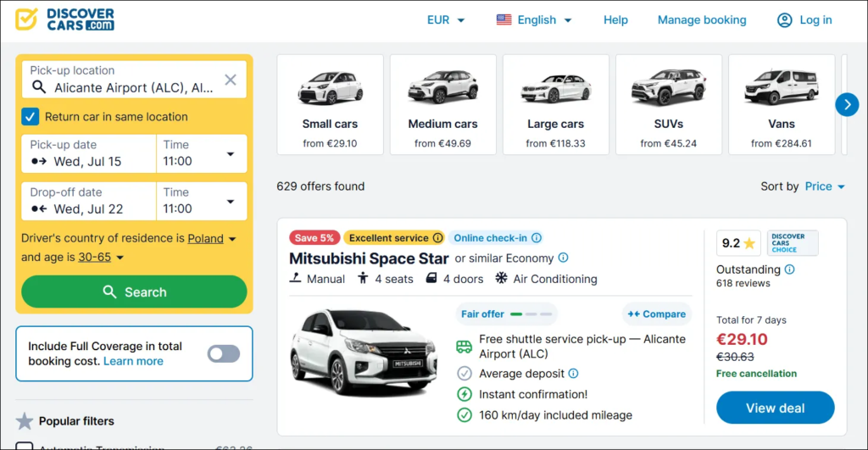
Task: Click the DiscoverCars.com logo
Action: [64, 19]
